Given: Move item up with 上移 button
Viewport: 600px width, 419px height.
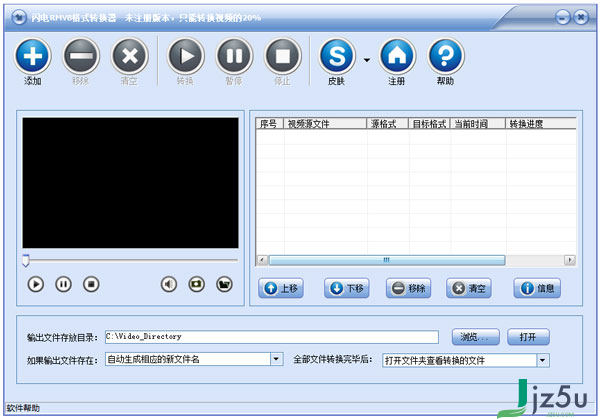Looking at the screenshot, I should 281,288.
